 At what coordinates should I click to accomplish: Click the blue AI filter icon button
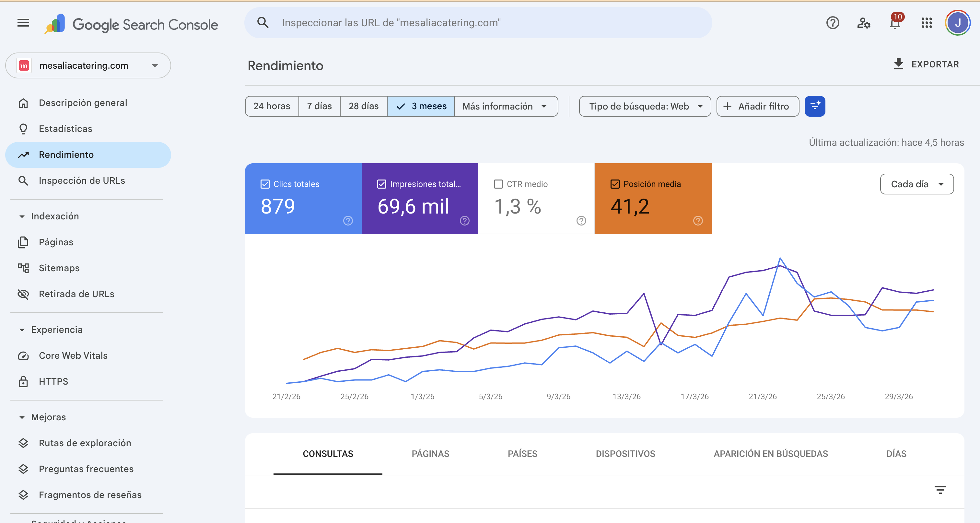[x=815, y=106]
